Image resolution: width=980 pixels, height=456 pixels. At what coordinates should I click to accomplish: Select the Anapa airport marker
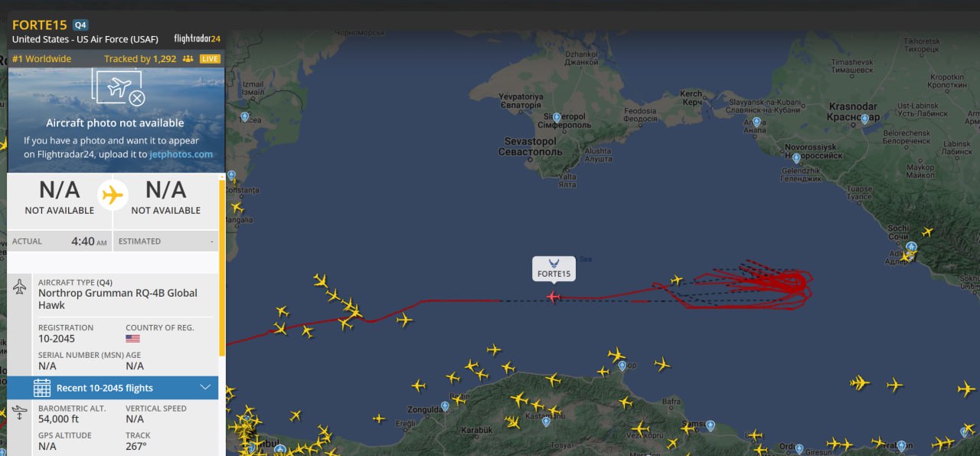pos(756,123)
